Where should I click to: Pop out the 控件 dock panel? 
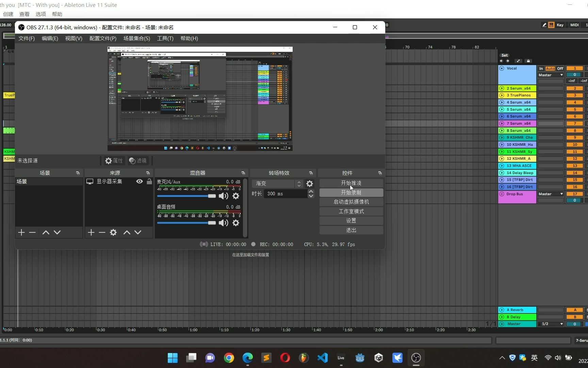[x=380, y=173]
